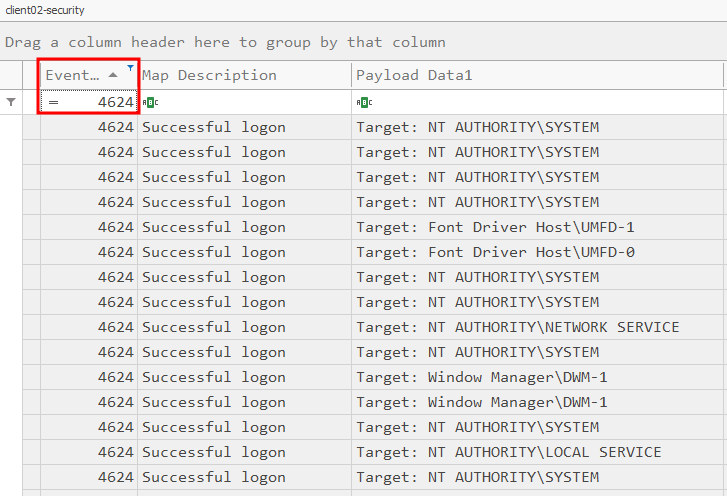
Task: Open the equals operator selector in Event filter
Action: [x=54, y=102]
